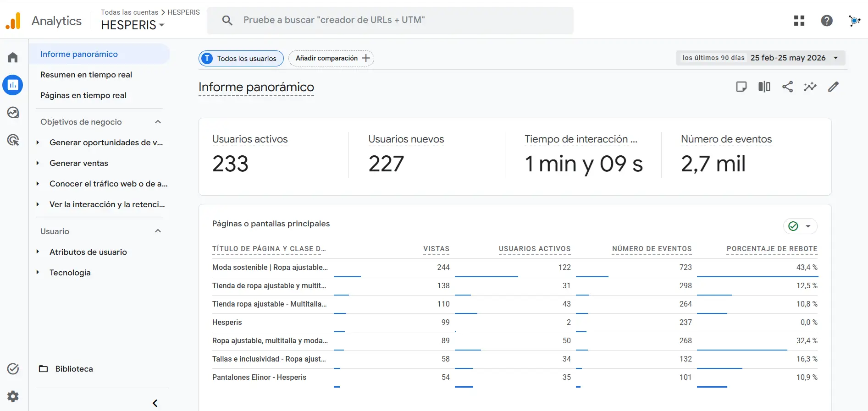The height and width of the screenshot is (411, 868).
Task: Click the Páginas o pantallas principales title
Action: point(271,224)
